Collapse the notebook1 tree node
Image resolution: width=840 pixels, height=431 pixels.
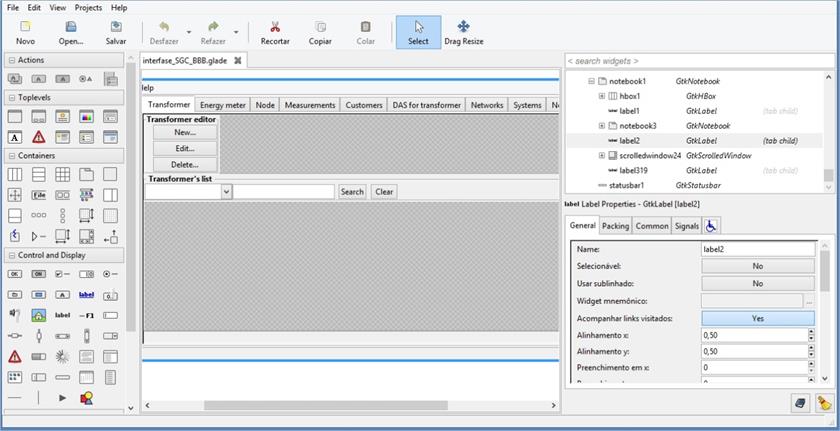pos(591,81)
